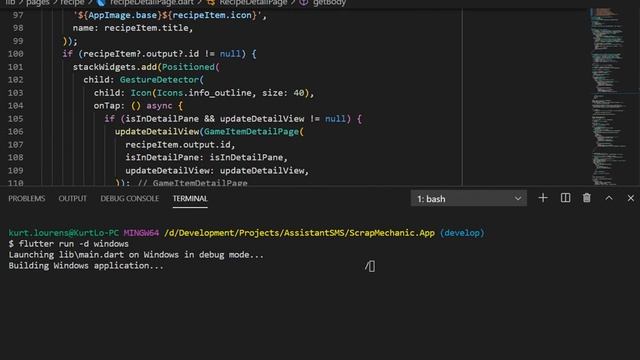
Task: Click line number 100 in gutter
Action: point(16,54)
